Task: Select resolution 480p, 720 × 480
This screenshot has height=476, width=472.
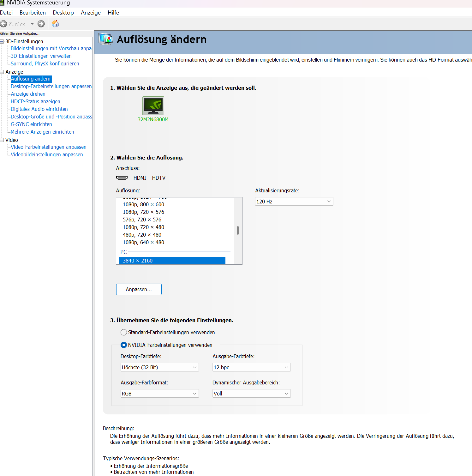Action: [142, 235]
